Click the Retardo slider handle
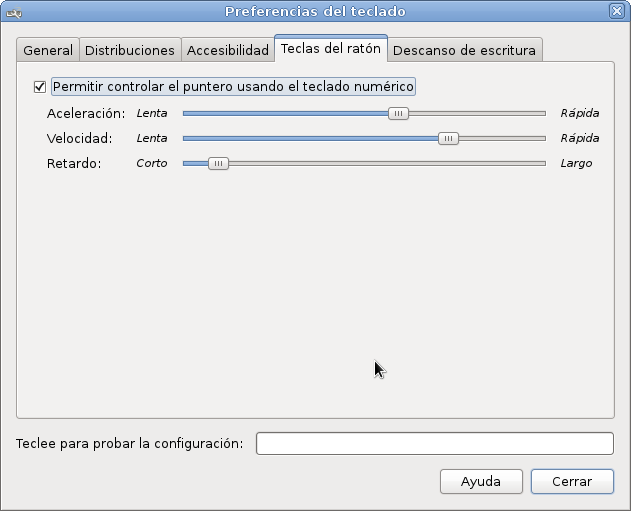 click(218, 163)
